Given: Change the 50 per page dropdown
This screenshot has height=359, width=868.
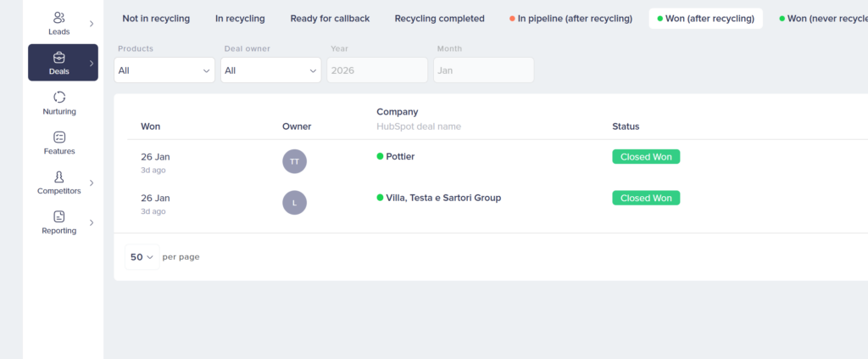Looking at the screenshot, I should (142, 256).
